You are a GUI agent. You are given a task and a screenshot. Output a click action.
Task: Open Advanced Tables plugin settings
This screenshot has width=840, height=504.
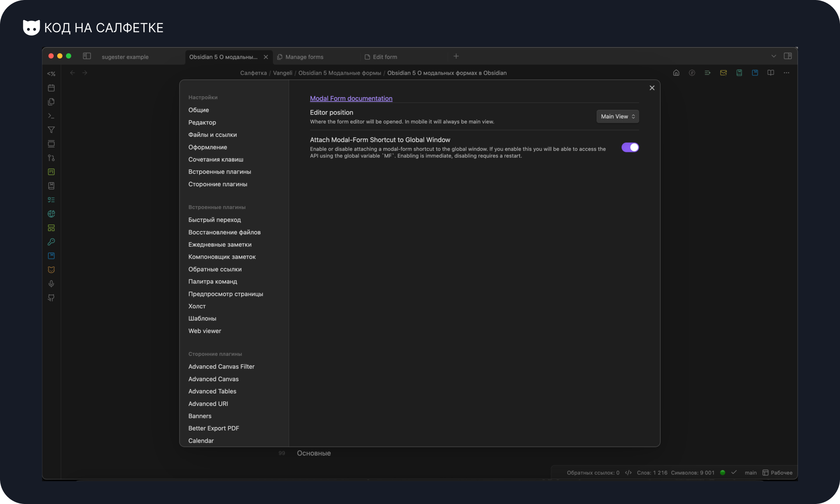coord(212,391)
